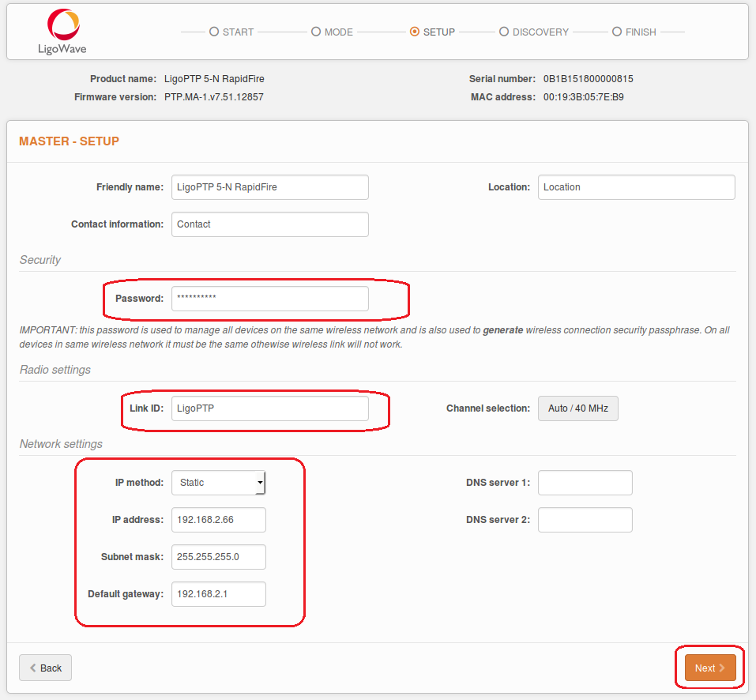The height and width of the screenshot is (700, 756).
Task: Click product name LigoPTP 5-N RapidFire text
Action: [214, 78]
